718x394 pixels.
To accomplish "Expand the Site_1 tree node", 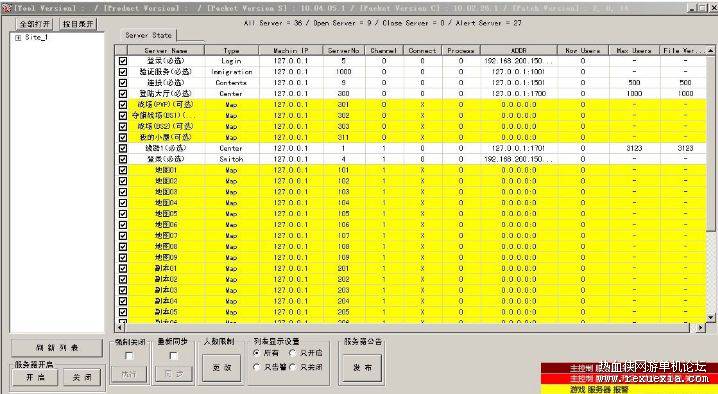I will 18,38.
